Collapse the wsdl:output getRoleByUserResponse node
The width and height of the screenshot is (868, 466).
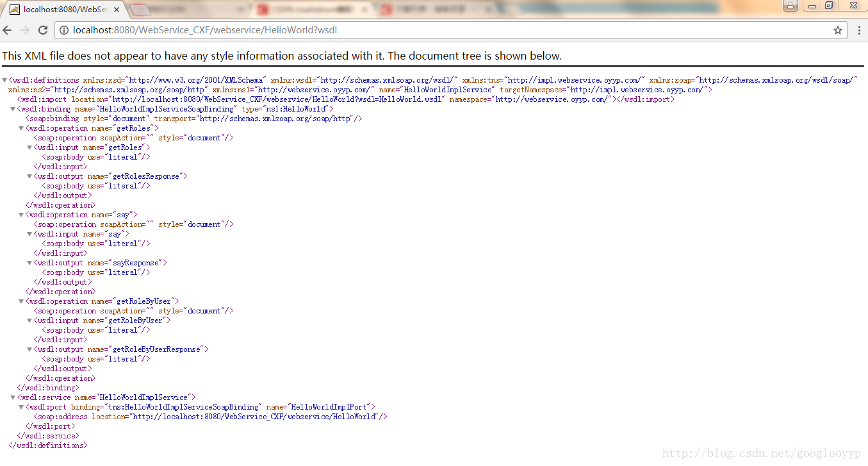(29, 349)
